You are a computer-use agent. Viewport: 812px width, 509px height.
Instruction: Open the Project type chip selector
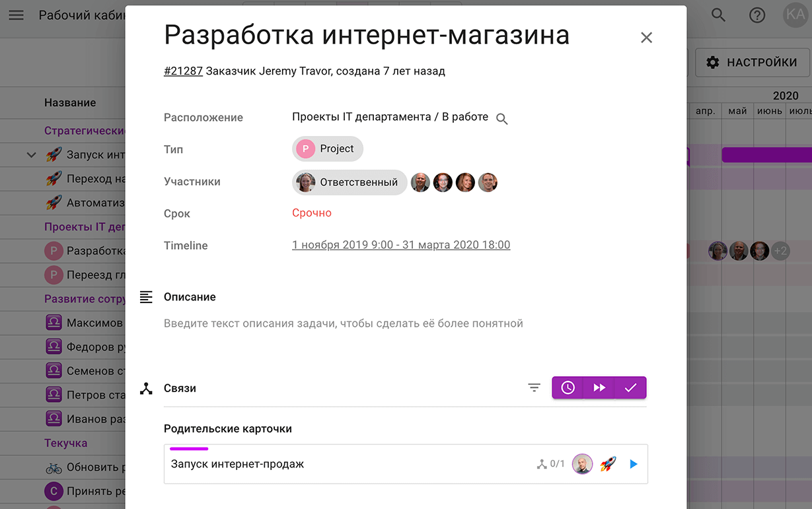tap(328, 149)
